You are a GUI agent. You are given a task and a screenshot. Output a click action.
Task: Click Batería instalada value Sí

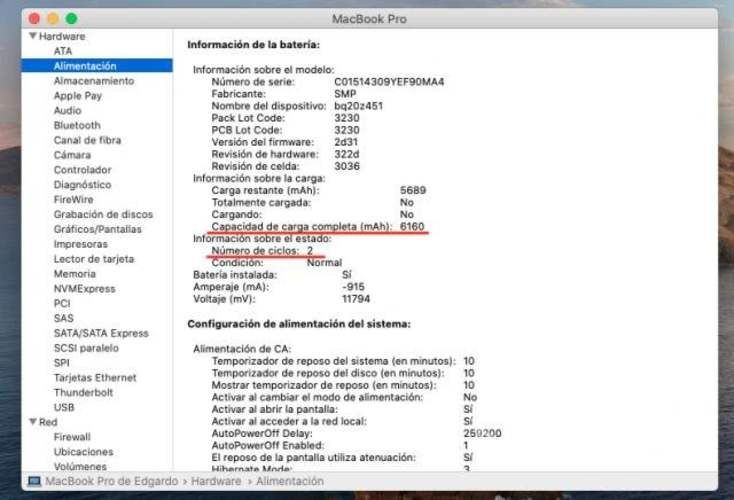pos(346,275)
